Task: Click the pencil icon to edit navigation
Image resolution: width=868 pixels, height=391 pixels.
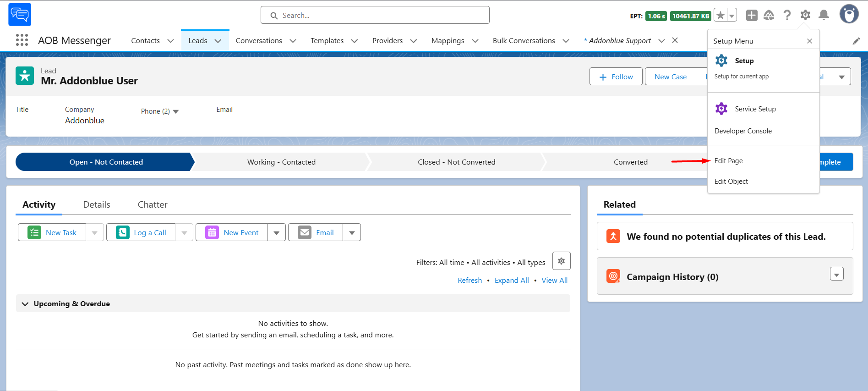Action: pyautogui.click(x=856, y=41)
